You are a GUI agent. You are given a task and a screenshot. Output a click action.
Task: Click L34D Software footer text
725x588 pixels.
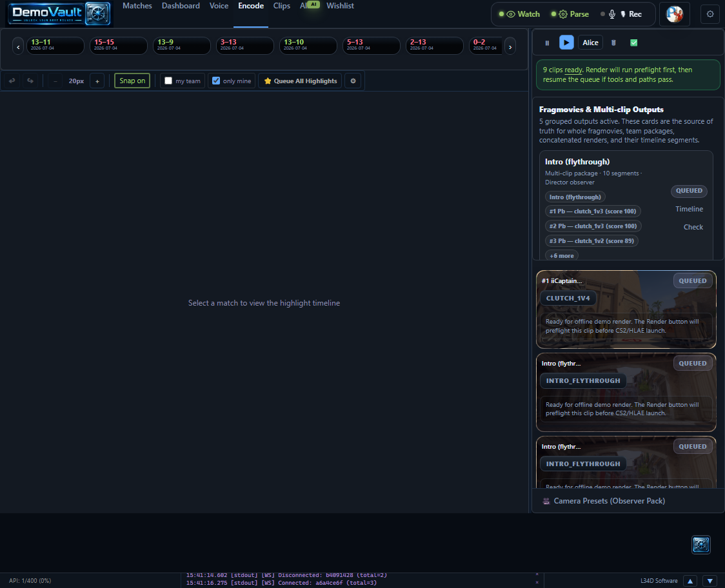point(659,581)
